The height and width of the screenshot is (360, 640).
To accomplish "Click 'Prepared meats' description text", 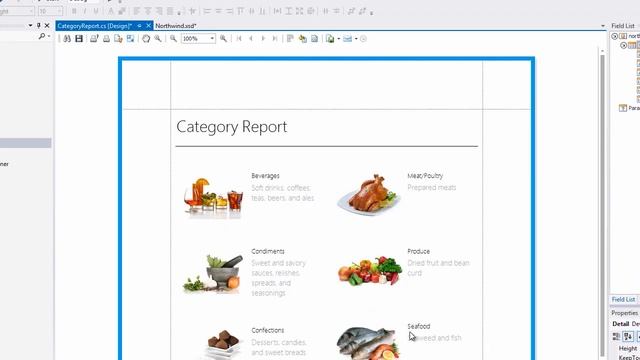I will click(431, 187).
